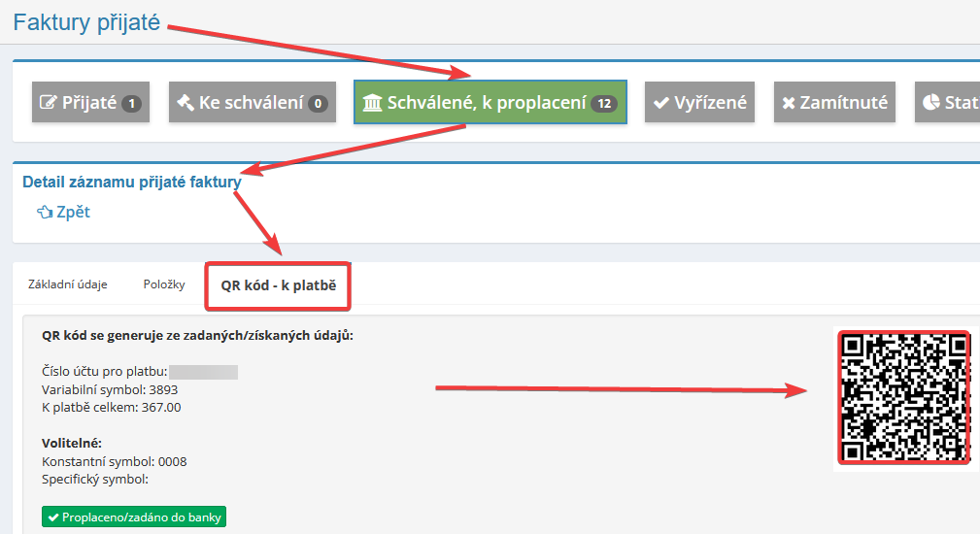Screen dimensions: 980x534
Task: Click the redacted account number field
Action: [204, 372]
